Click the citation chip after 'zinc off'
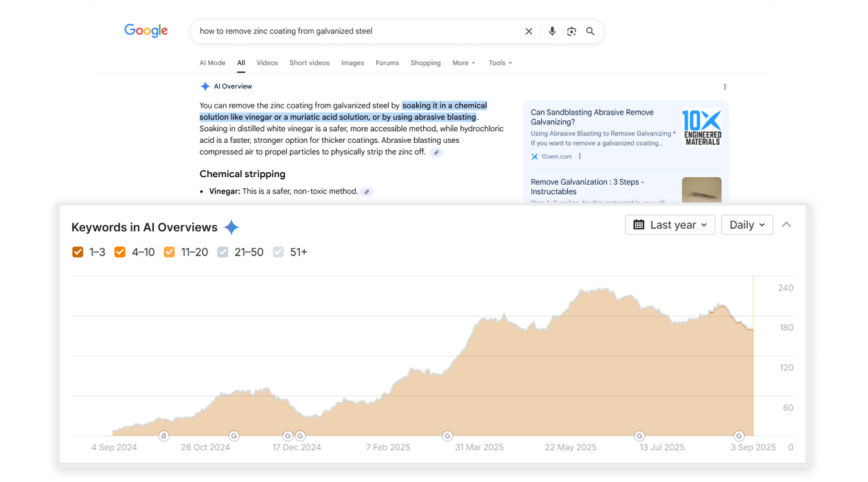Screen dimensions: 868x482 (436, 152)
